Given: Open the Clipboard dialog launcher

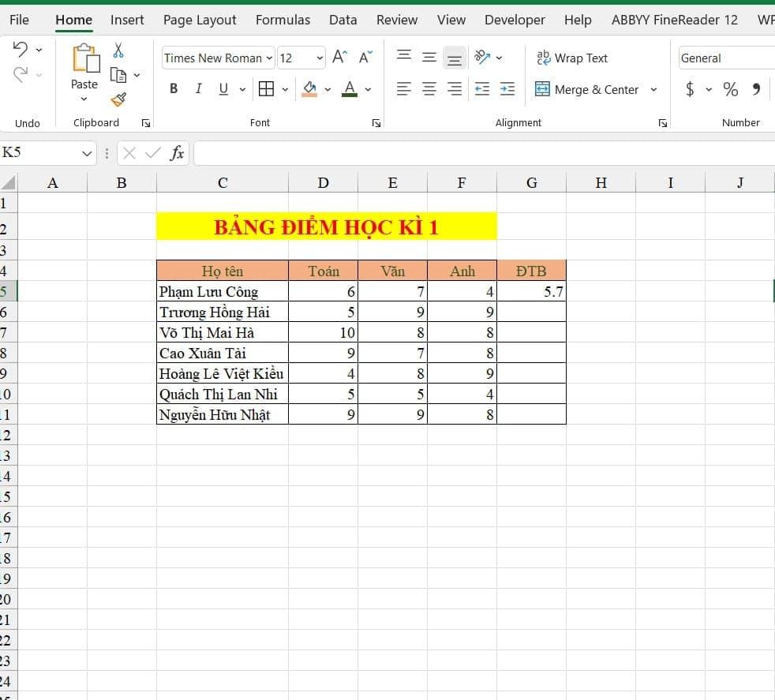Looking at the screenshot, I should click(x=146, y=123).
